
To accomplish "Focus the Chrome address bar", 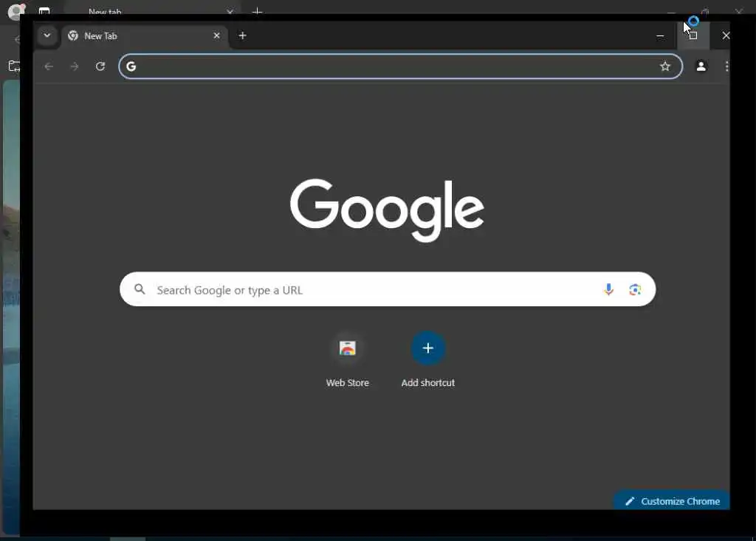I will tap(400, 66).
